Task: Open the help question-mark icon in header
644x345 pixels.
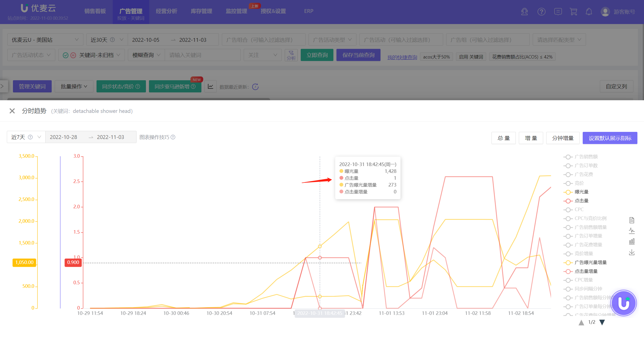Action: [x=541, y=12]
